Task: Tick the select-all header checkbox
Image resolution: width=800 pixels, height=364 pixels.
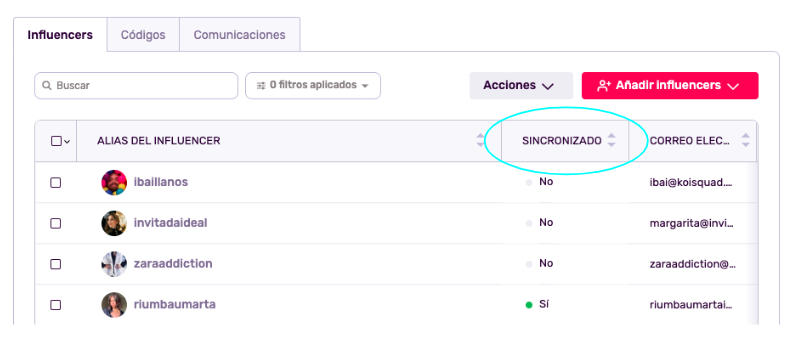Action: coord(56,141)
